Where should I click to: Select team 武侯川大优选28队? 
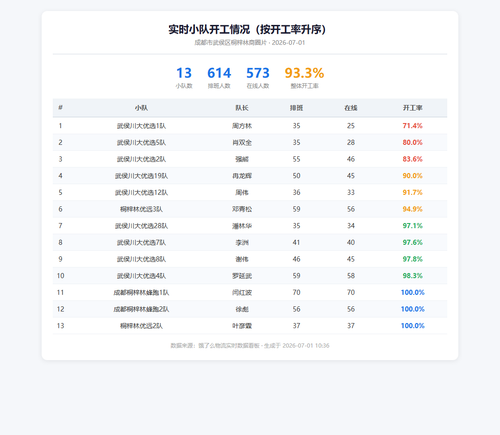[x=141, y=226]
